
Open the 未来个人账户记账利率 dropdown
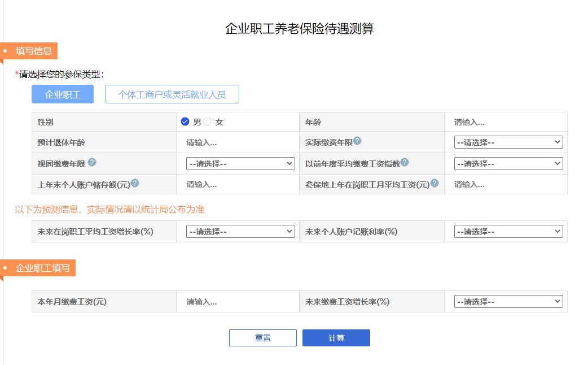pyautogui.click(x=508, y=232)
